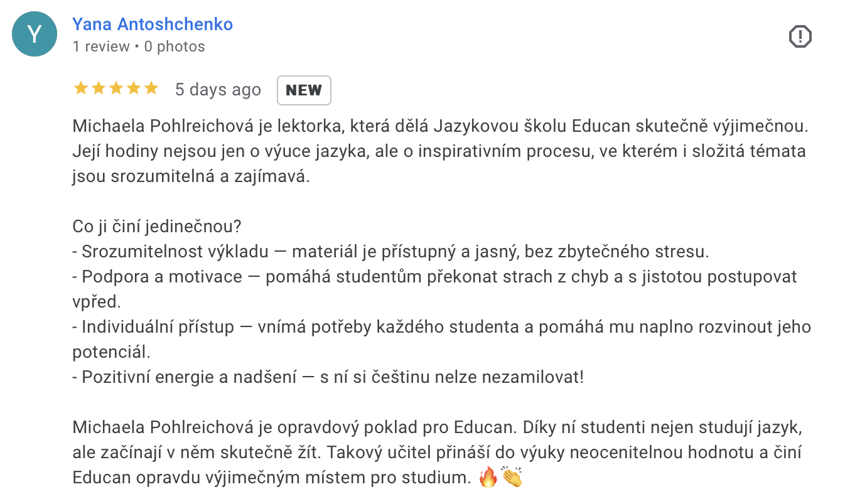Click the second yellow rating star
Viewport: 845px width, 504px height.
[99, 88]
